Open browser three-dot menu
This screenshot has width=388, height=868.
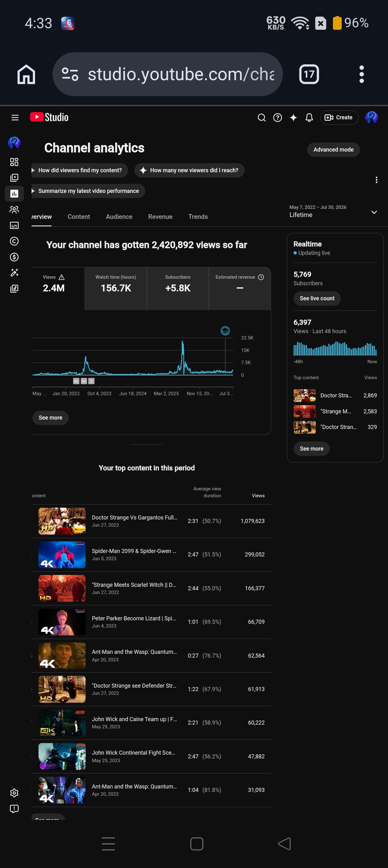tap(361, 74)
